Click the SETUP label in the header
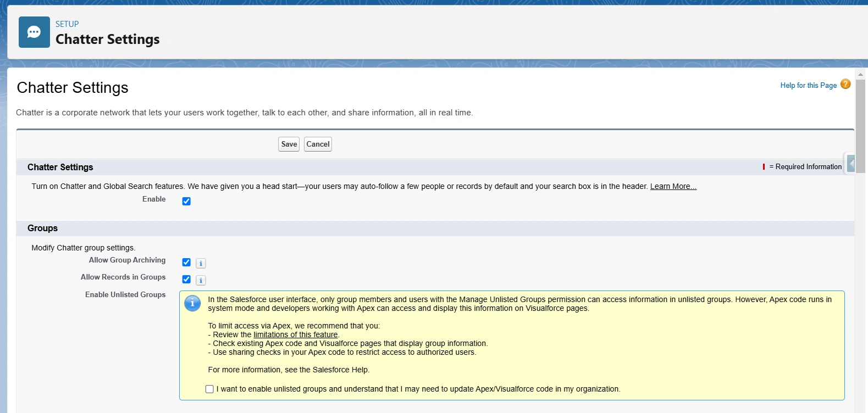The height and width of the screenshot is (413, 868). pos(67,24)
